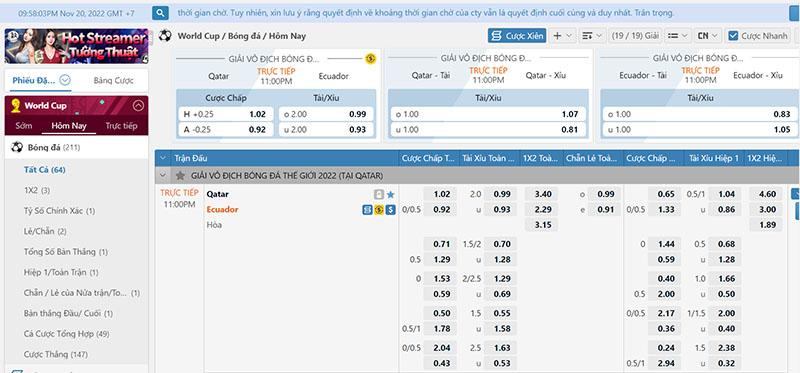The width and height of the screenshot is (800, 373).
Task: Collapse the World Cup sidebar panel
Action: (x=138, y=106)
